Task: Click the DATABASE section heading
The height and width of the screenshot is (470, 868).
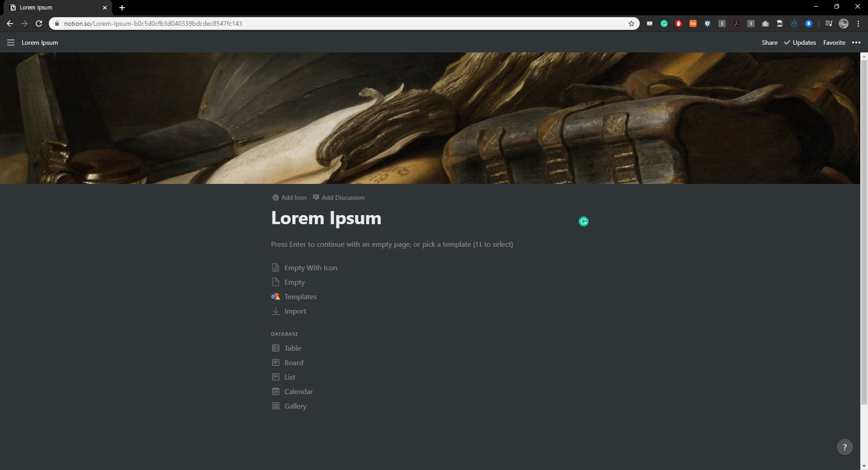Action: point(284,334)
